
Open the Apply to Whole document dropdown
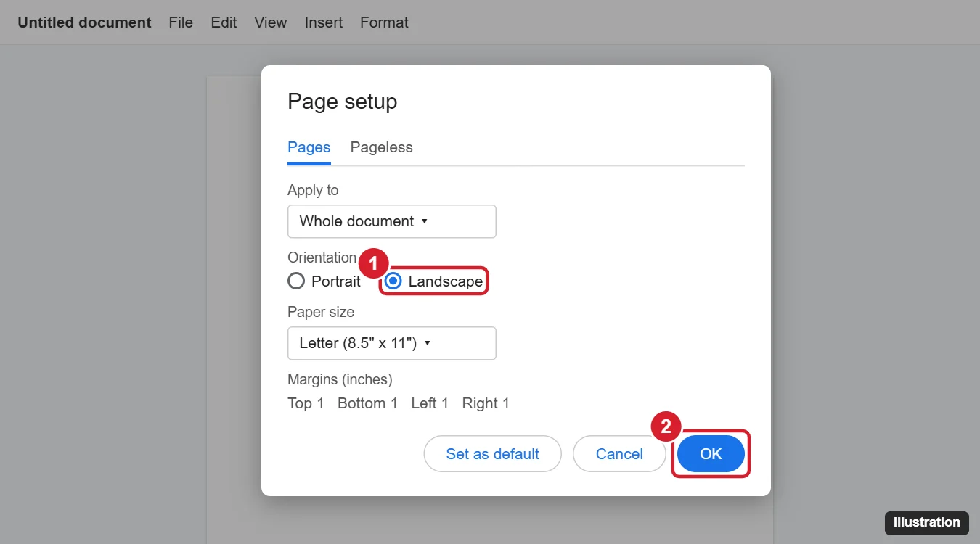coord(392,221)
